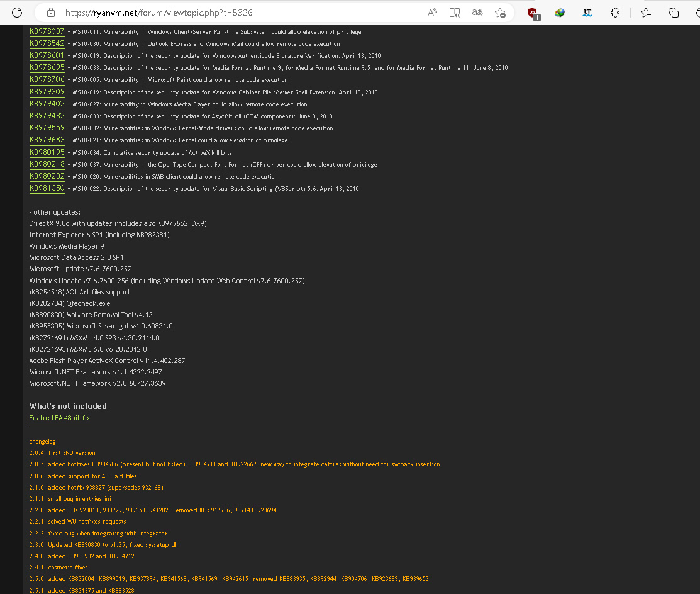Open Immersive Reader icon in address bar
700x594 pixels.
point(455,13)
